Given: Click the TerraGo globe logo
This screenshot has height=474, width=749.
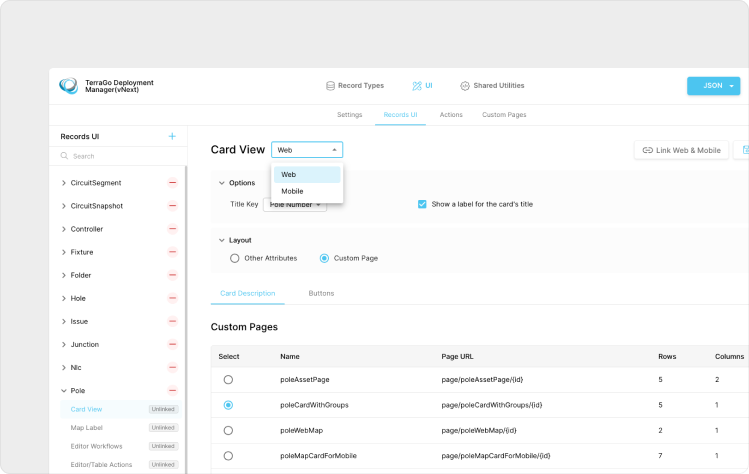Looking at the screenshot, I should click(69, 86).
